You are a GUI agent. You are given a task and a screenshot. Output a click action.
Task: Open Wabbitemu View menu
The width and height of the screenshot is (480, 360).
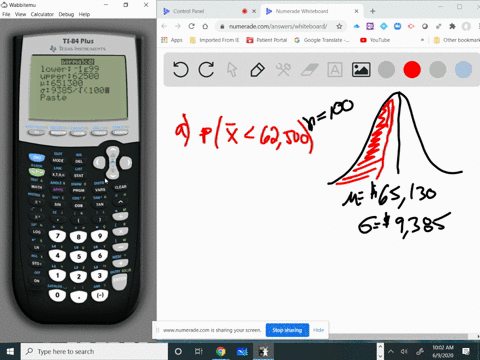click(20, 14)
